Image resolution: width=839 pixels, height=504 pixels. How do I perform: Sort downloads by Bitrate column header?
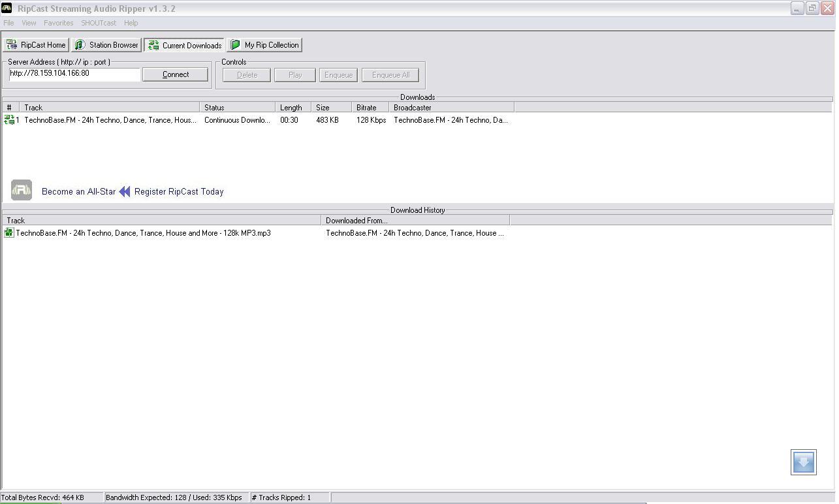[x=370, y=107]
